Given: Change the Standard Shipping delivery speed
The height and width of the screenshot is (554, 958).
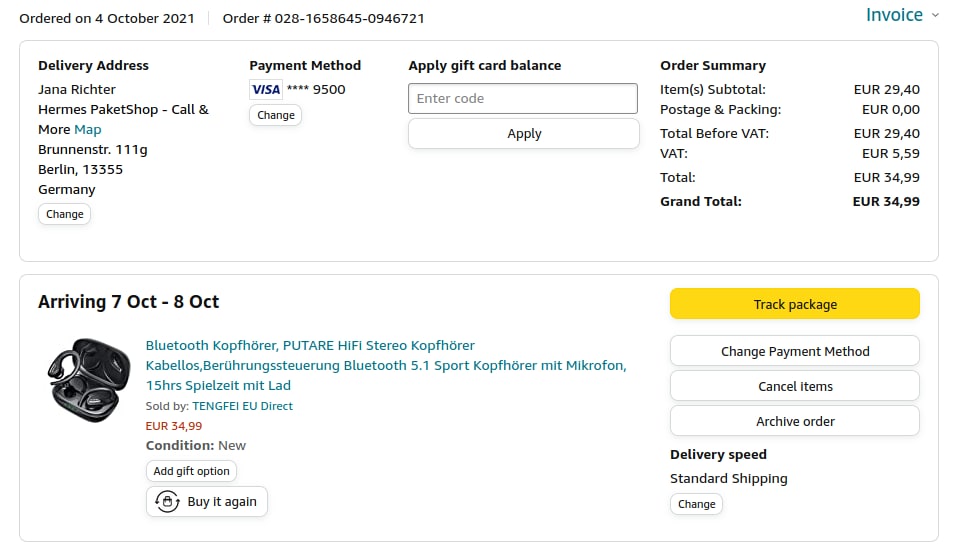Looking at the screenshot, I should point(696,504).
